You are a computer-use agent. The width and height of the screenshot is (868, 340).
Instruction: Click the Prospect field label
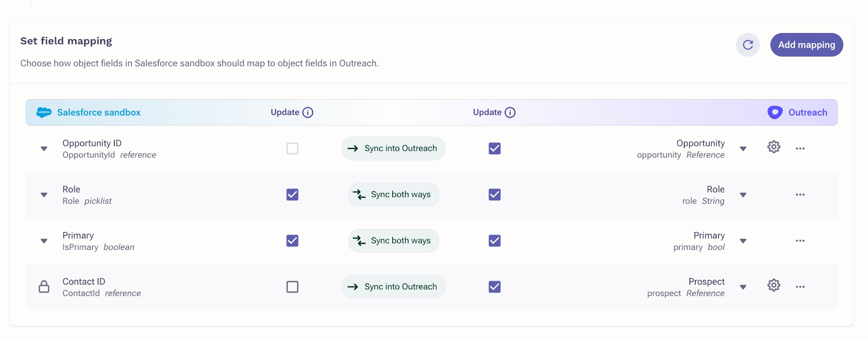[706, 281]
